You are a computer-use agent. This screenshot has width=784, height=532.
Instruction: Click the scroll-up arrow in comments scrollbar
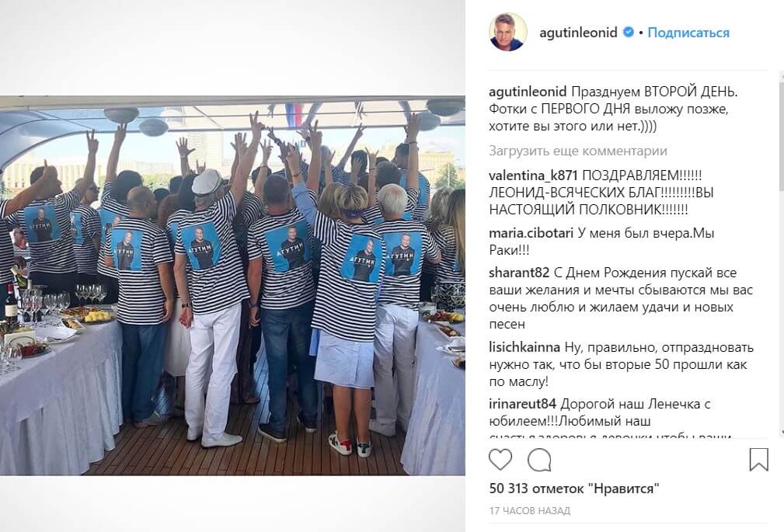tap(782, 75)
